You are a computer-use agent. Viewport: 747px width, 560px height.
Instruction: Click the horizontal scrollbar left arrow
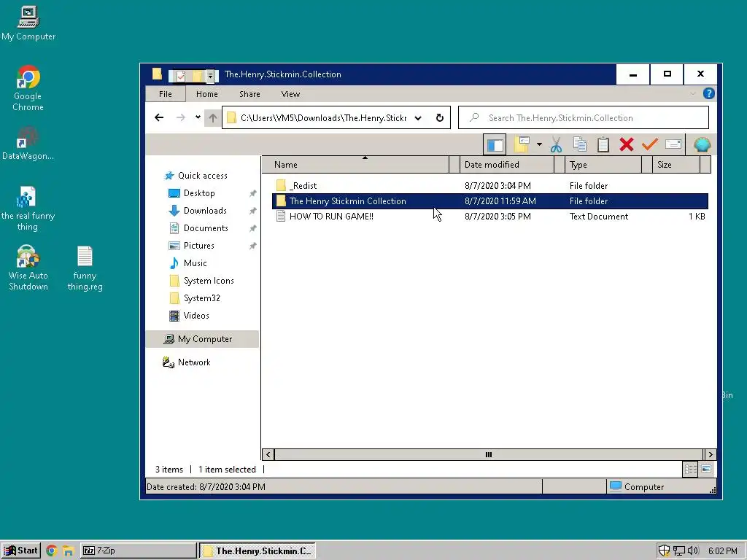[x=268, y=455]
